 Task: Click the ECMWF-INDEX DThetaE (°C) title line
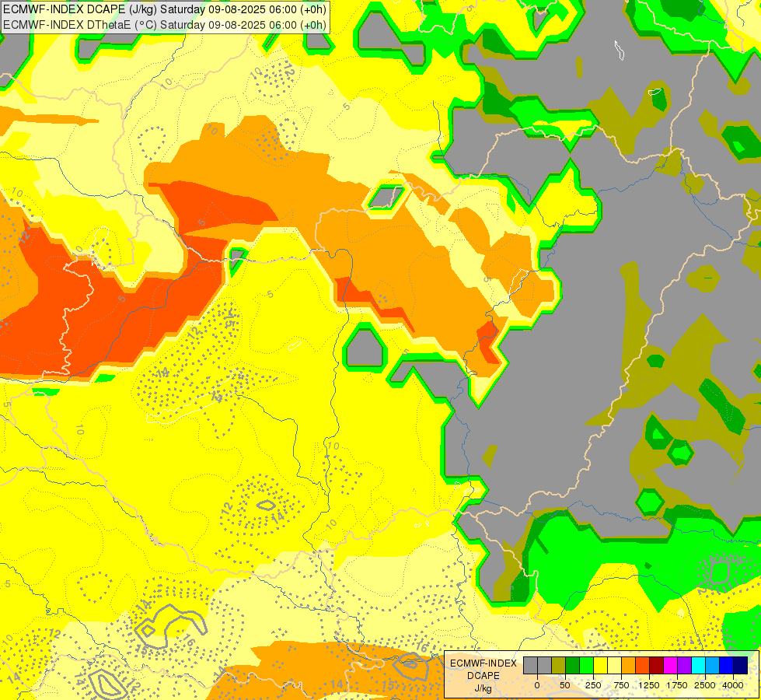tap(165, 25)
